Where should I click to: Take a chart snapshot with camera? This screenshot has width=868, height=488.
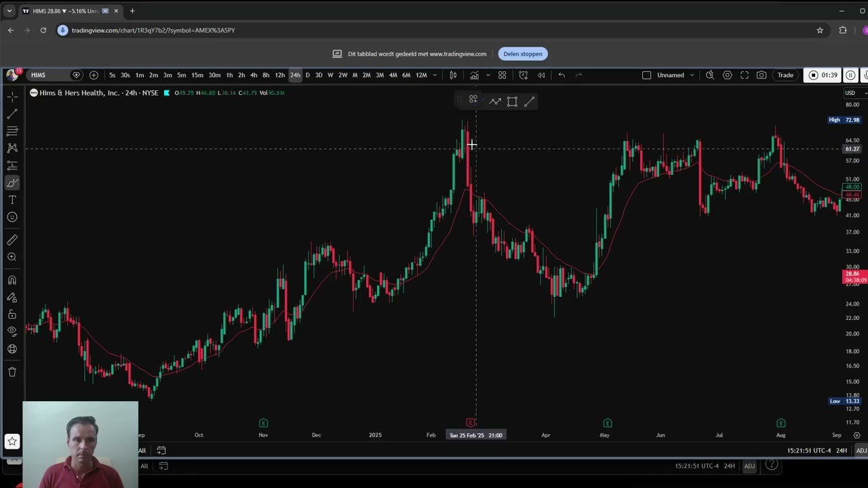coord(762,75)
